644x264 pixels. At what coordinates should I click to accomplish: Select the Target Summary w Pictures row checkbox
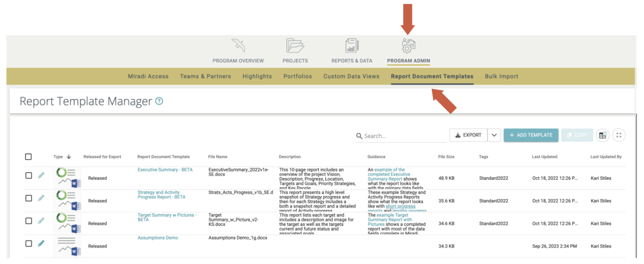pyautogui.click(x=28, y=221)
